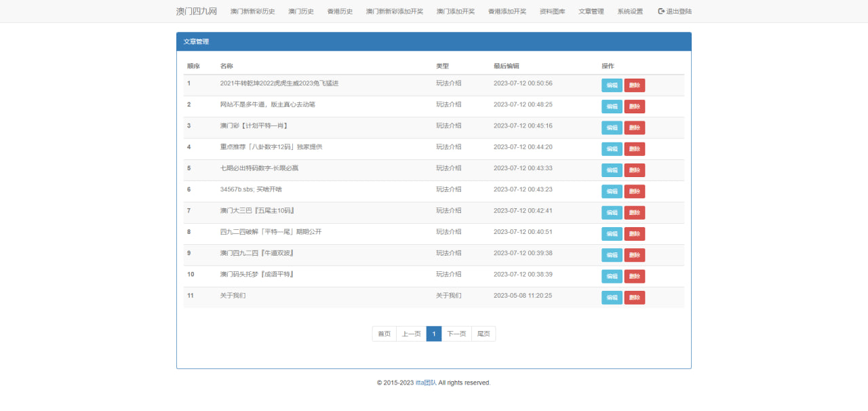Click article title 34567b.sbs; 买啥开啥

pos(251,189)
